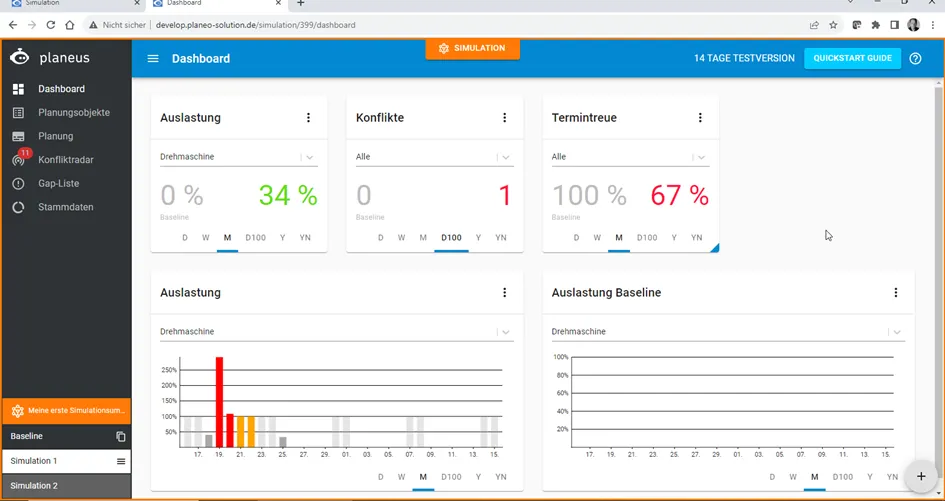Set Konflikte card period to Y
Screen dimensions: 945x501
[x=479, y=238]
